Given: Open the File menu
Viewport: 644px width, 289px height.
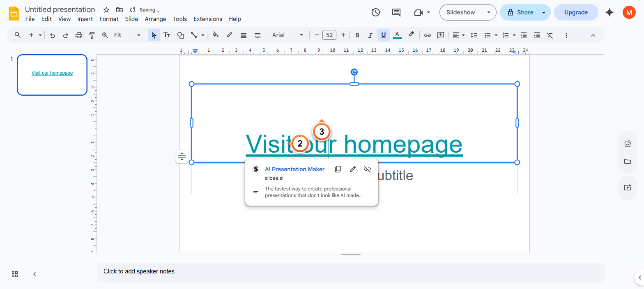Looking at the screenshot, I should click(30, 19).
